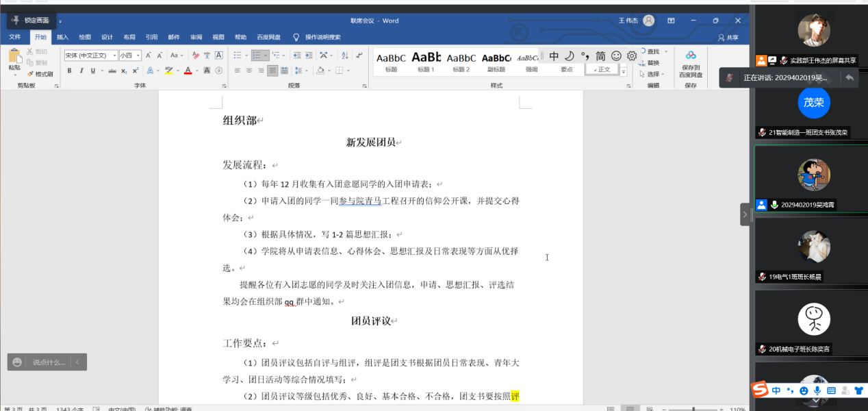The width and height of the screenshot is (868, 411).
Task: Click Save to Baidu Netdisk icon
Action: pyautogui.click(x=691, y=60)
